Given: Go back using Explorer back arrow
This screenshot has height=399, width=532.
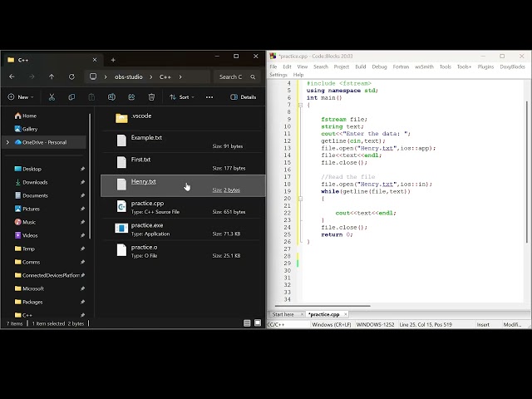Looking at the screenshot, I should pos(12,77).
